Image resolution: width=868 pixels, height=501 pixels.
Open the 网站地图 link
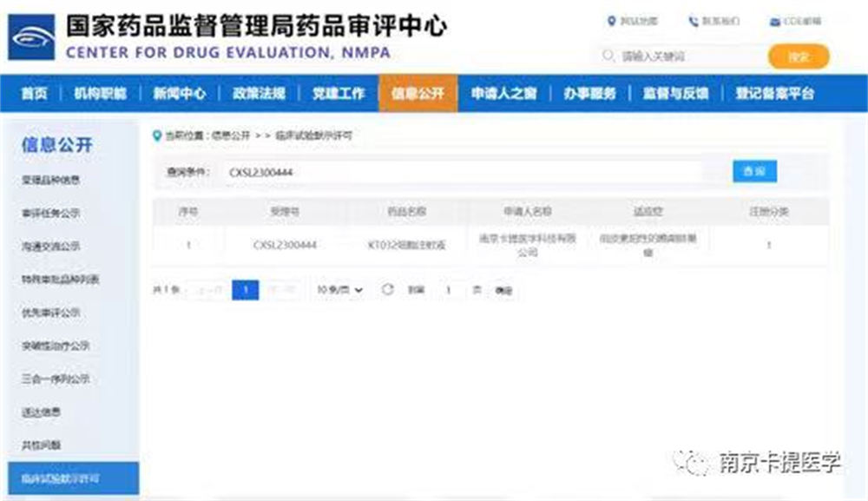tap(638, 21)
